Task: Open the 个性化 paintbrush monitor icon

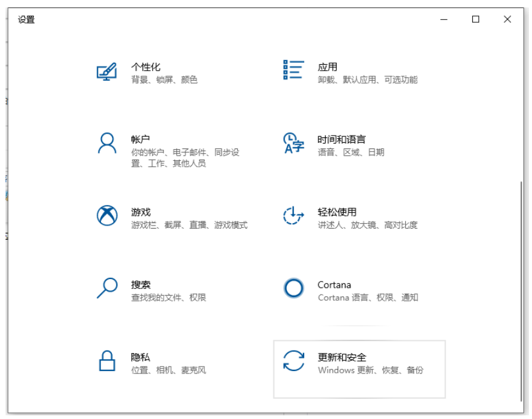Action: pos(107,71)
